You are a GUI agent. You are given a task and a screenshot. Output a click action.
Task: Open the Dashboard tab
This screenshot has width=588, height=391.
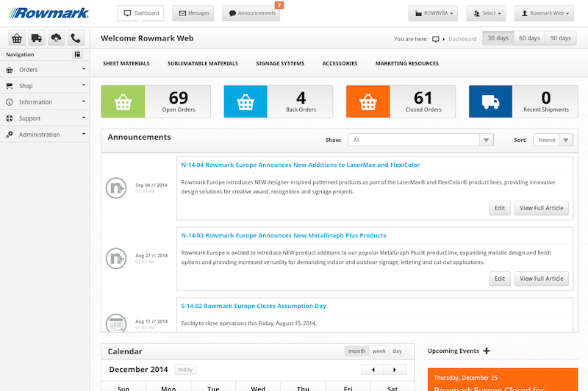click(140, 13)
